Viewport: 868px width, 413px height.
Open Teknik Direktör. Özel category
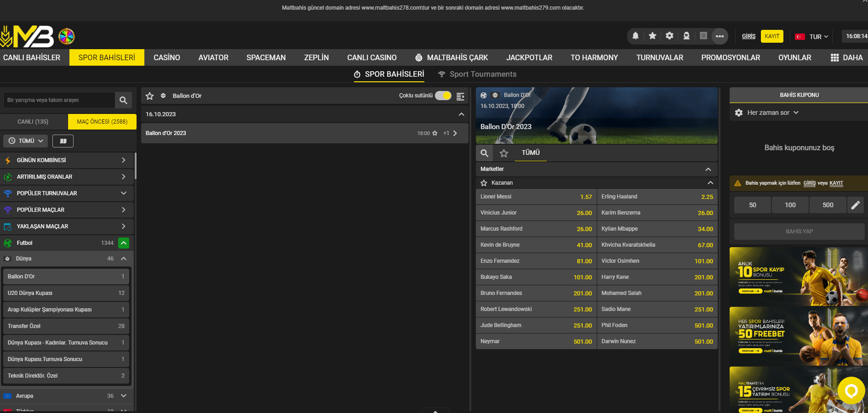click(x=66, y=376)
